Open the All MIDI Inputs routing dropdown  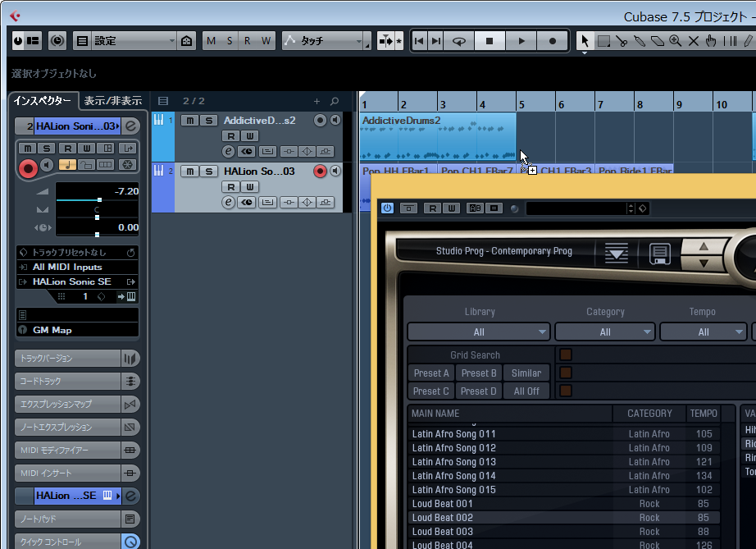[x=77, y=267]
